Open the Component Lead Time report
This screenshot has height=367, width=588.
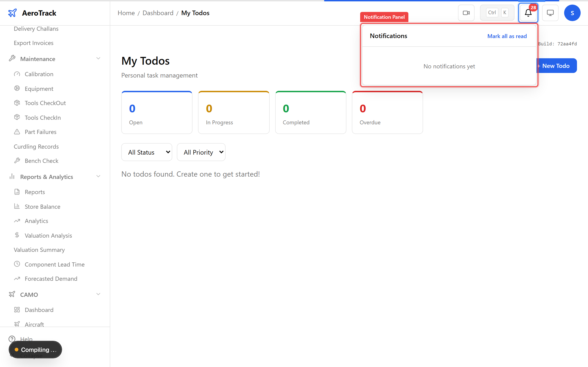point(55,264)
